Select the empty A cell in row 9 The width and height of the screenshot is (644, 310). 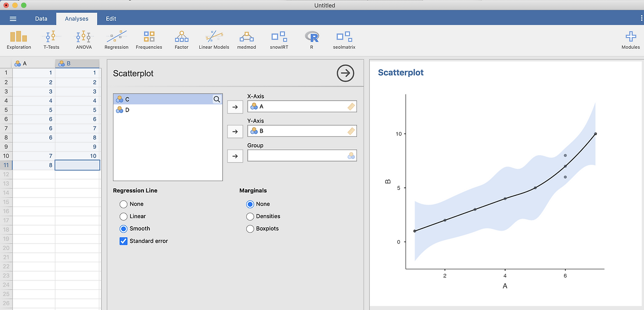pos(34,147)
